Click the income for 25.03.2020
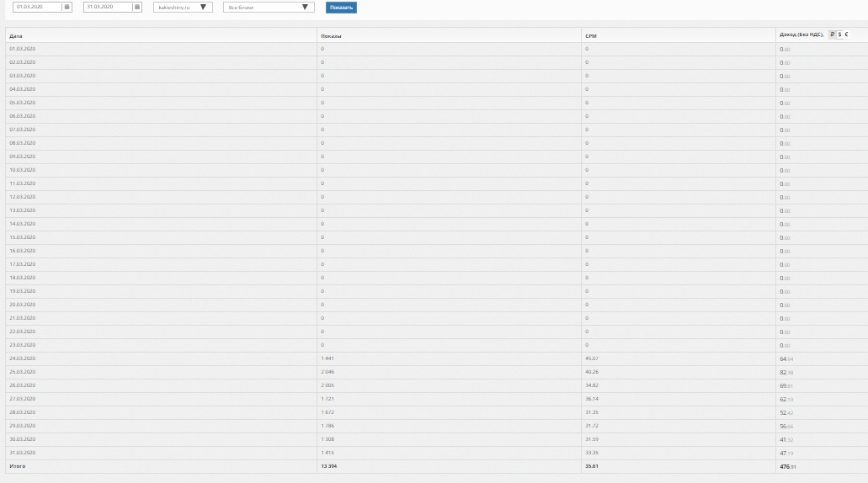Screen dimensions: 868x483 click(x=786, y=372)
